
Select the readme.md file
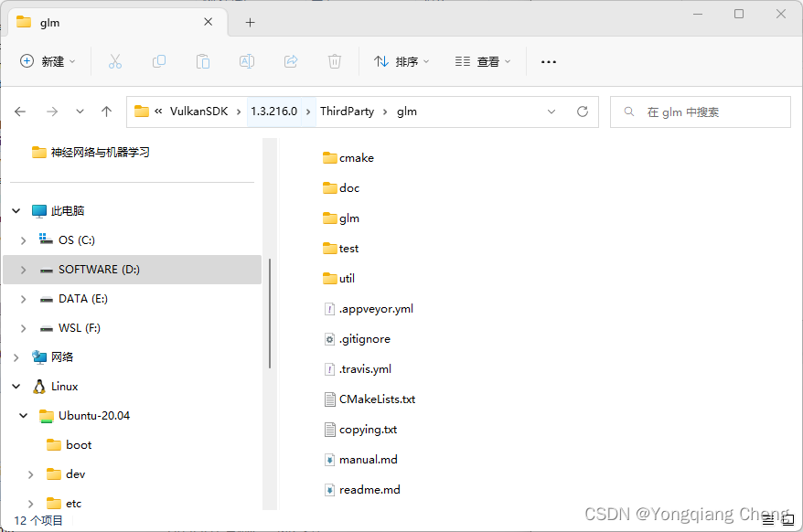362,490
